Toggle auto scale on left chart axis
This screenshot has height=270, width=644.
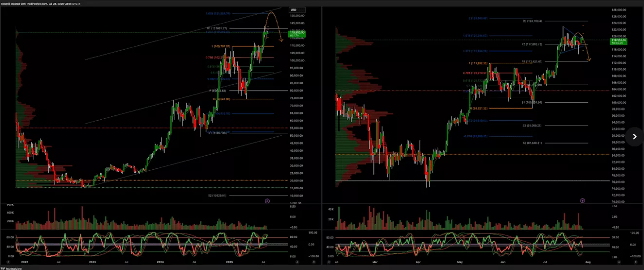click(297, 262)
